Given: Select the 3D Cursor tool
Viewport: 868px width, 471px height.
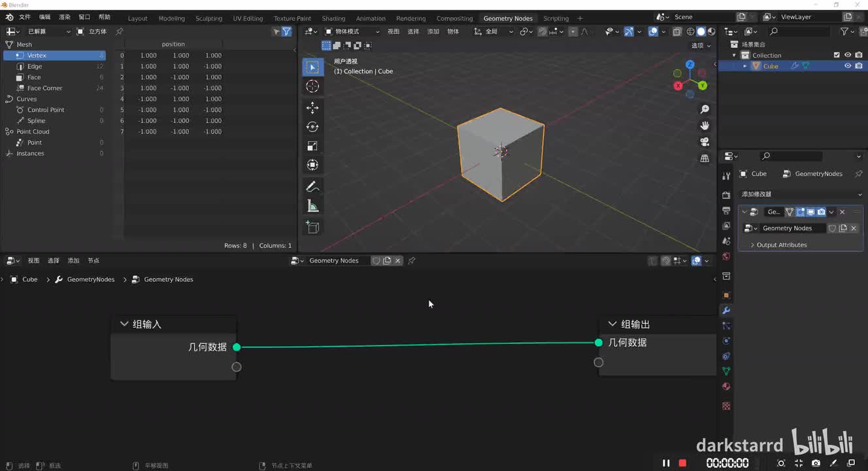Looking at the screenshot, I should (x=312, y=86).
